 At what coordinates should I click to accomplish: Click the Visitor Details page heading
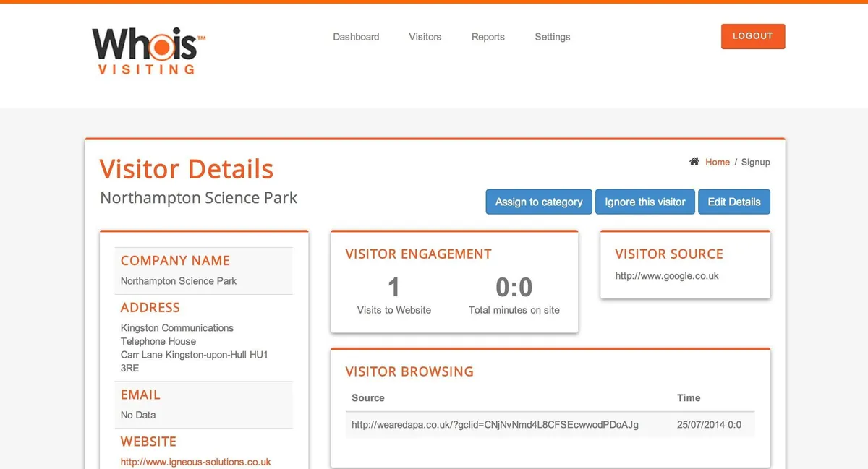pos(187,169)
